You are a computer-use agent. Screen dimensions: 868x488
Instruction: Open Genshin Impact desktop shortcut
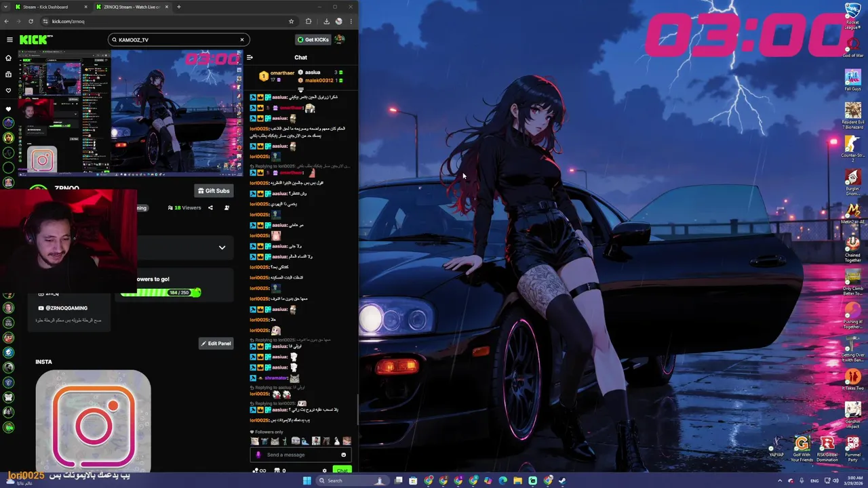coord(852,415)
